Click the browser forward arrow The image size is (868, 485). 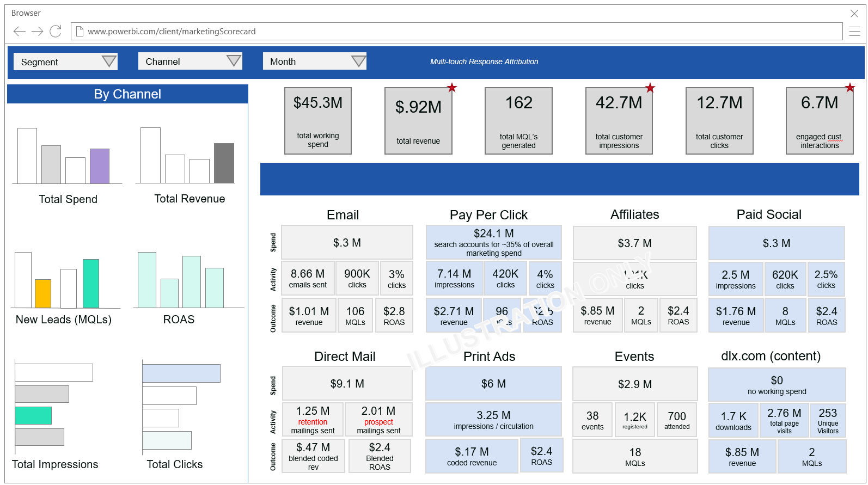coord(37,32)
